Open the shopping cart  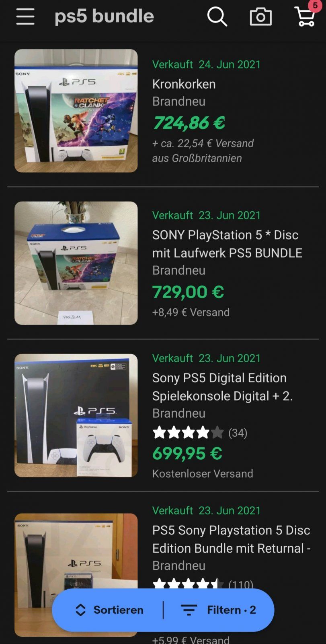click(305, 16)
